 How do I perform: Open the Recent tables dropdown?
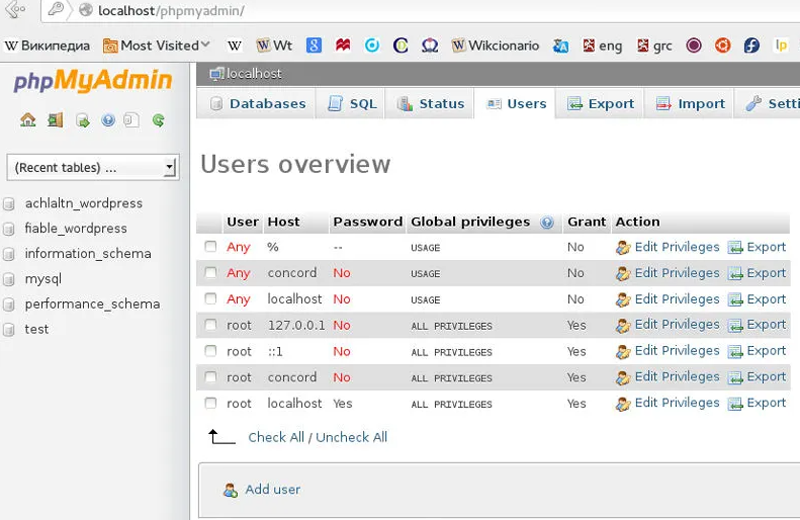click(x=92, y=168)
